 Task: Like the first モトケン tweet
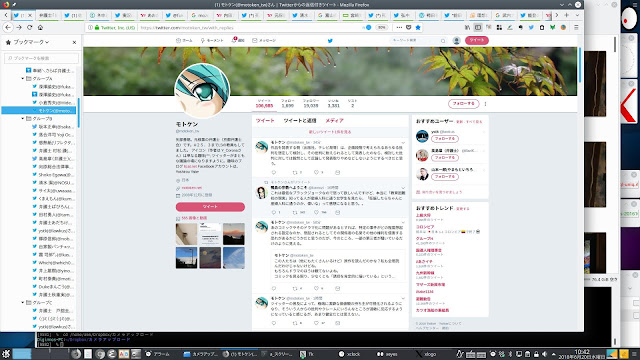[x=316, y=172]
